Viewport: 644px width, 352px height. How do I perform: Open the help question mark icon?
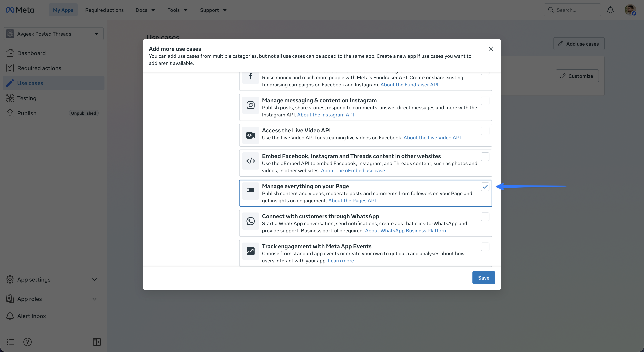click(x=28, y=342)
